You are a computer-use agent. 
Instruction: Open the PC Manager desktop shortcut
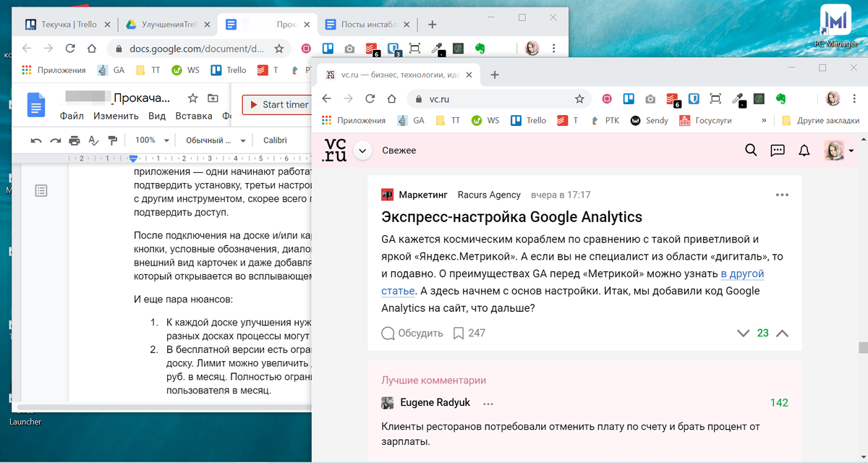835,25
